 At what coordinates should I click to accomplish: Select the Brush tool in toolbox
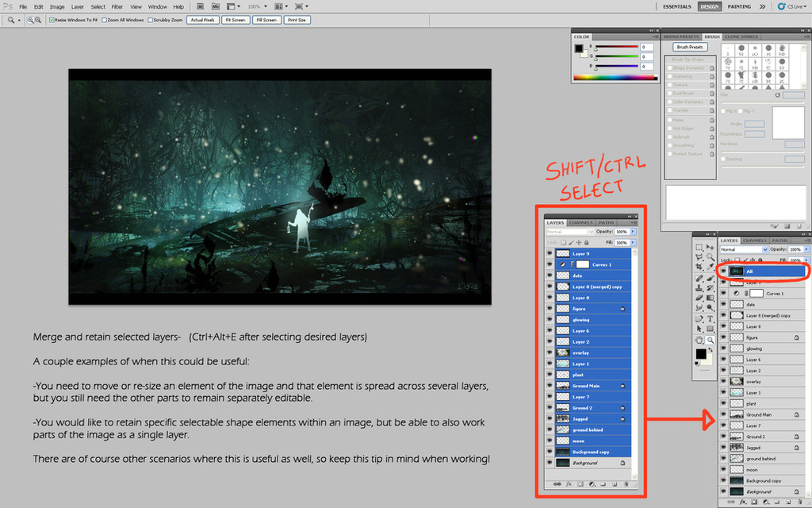coord(710,278)
